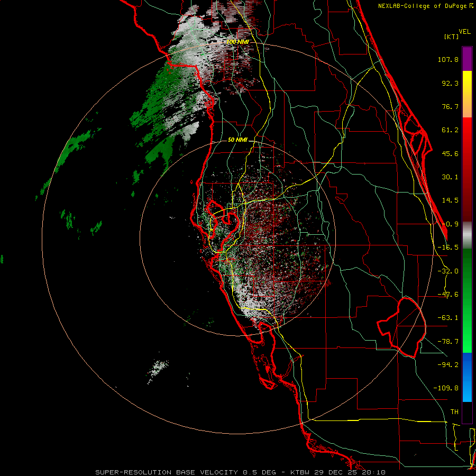Click the 107.8 velocity scale value
Screen dimensions: 476x476
point(448,59)
